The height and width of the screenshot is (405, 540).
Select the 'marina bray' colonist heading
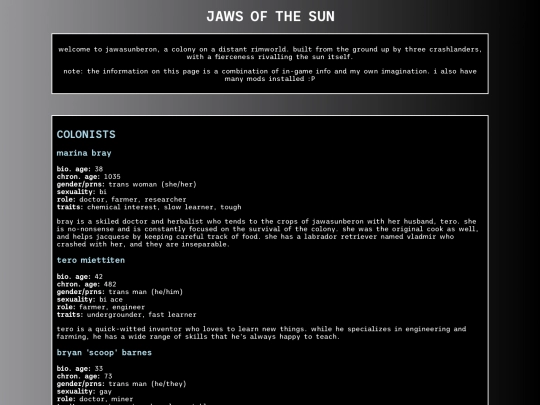tap(84, 153)
